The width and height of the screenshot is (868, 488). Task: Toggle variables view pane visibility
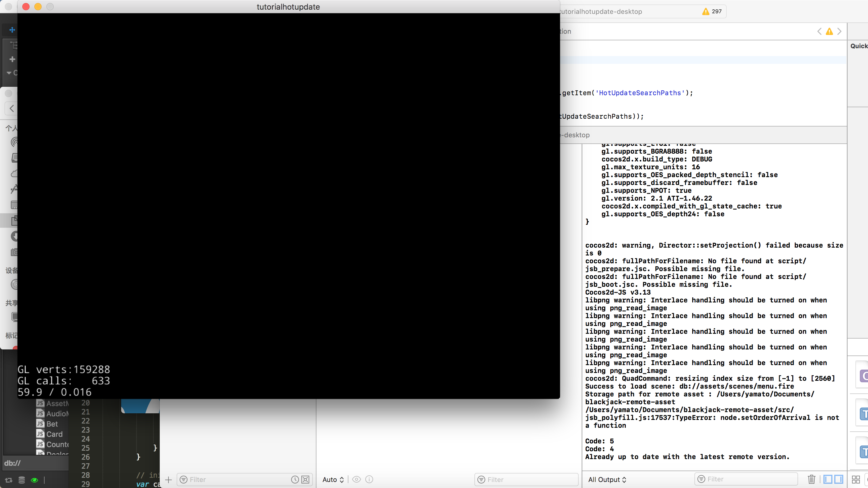point(828,479)
